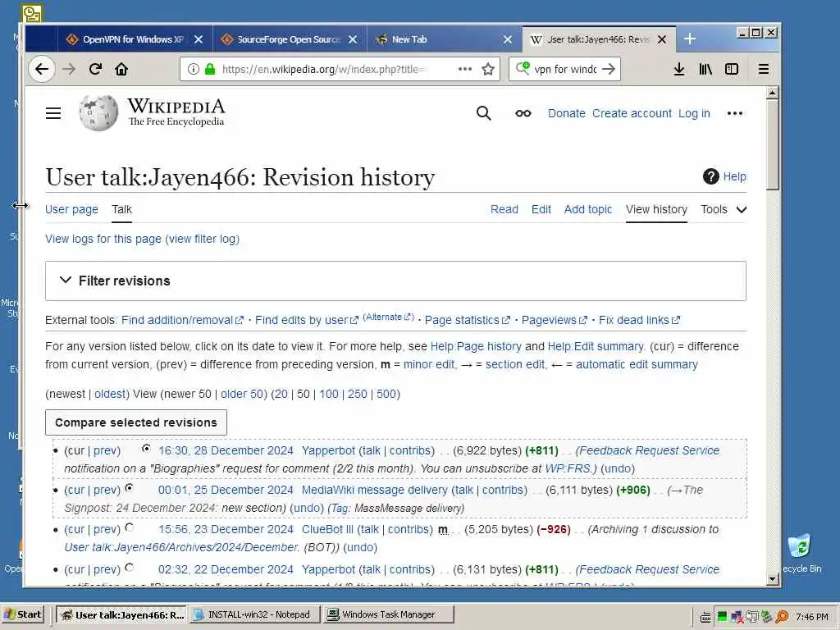Open Wikipedia search magnifier icon
The height and width of the screenshot is (630, 840).
pyautogui.click(x=484, y=113)
